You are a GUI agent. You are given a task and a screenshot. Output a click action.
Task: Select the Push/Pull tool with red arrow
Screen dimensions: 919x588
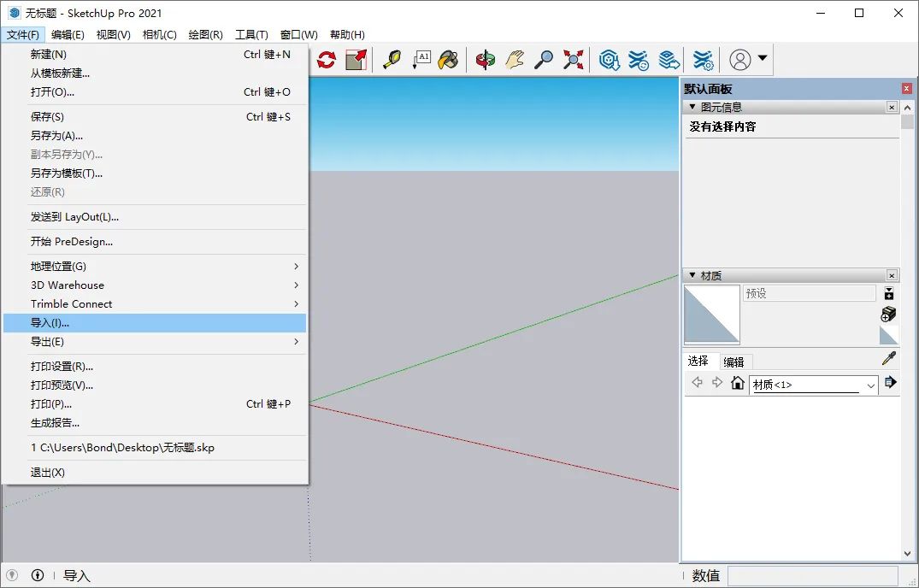click(356, 60)
